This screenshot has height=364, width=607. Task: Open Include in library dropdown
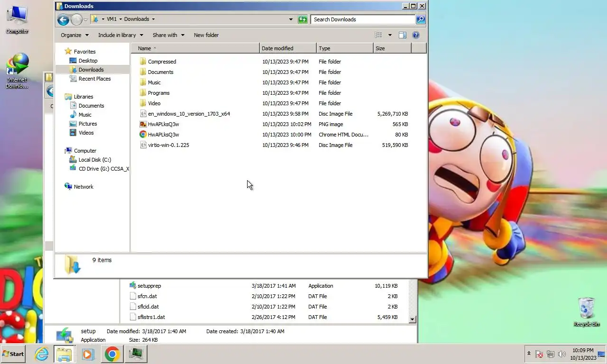pos(120,35)
